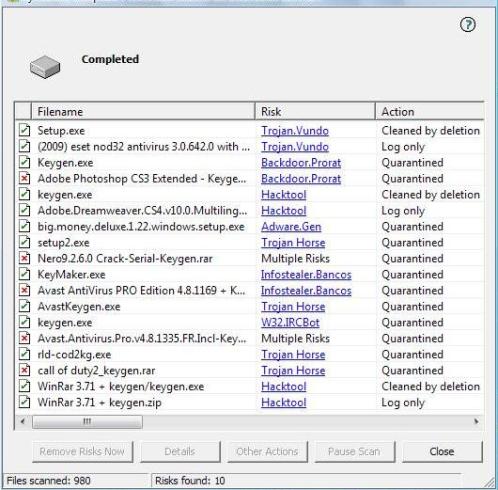This screenshot has width=498, height=490.
Task: Open the help question mark icon
Action: [x=468, y=25]
